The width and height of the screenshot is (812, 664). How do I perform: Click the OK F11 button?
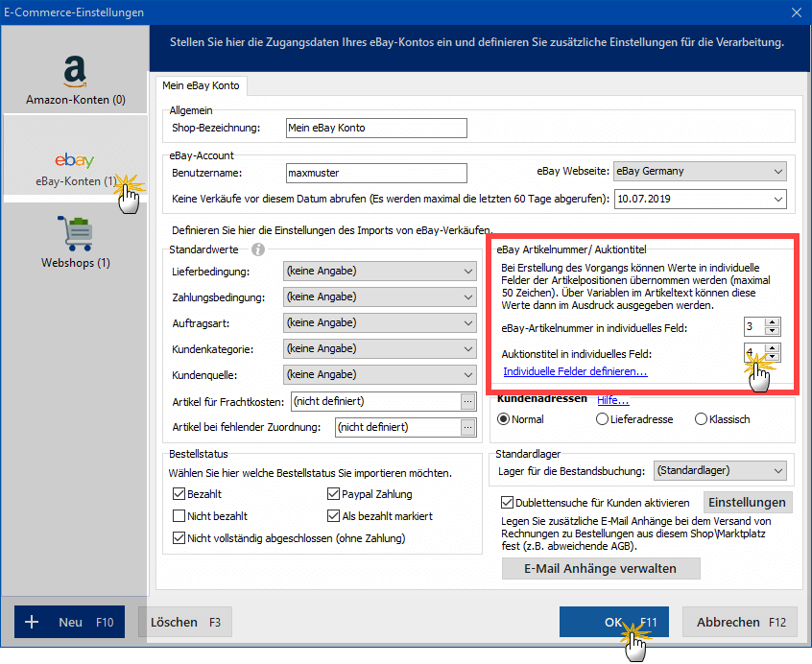click(x=614, y=622)
